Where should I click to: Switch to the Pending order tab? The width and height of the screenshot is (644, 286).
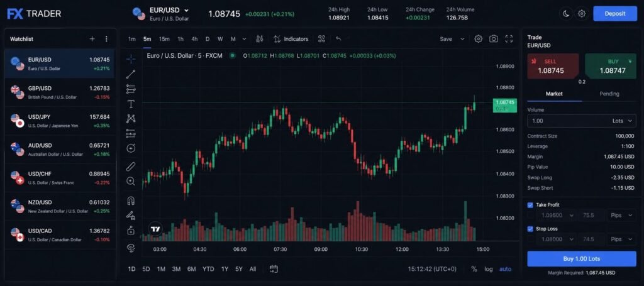point(609,94)
